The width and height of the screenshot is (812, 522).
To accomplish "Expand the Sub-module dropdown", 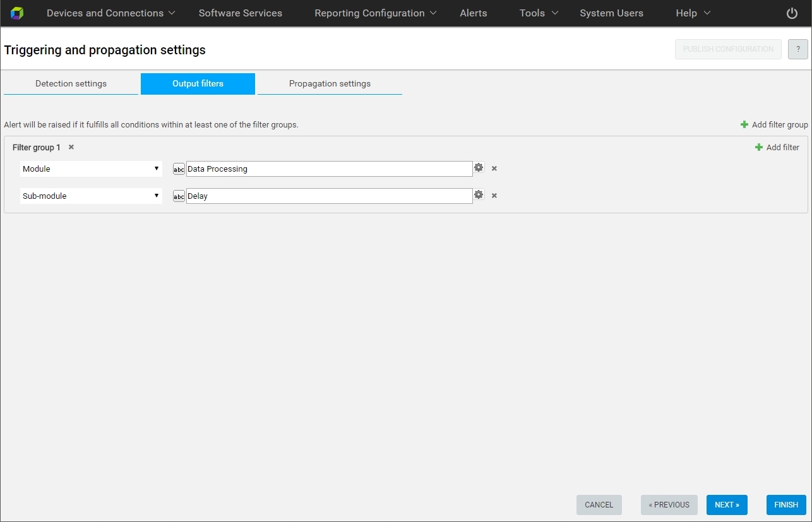I will (91, 196).
